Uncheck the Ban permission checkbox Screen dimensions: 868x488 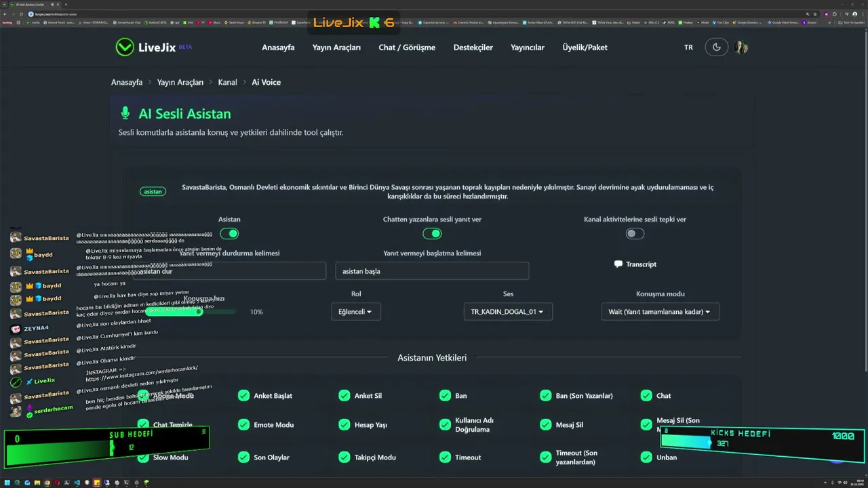click(445, 395)
